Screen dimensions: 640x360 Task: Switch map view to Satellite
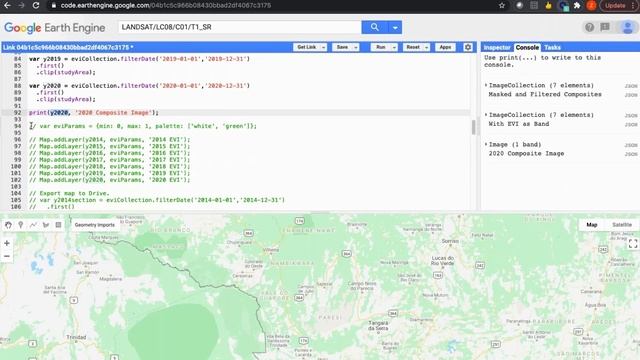click(622, 225)
